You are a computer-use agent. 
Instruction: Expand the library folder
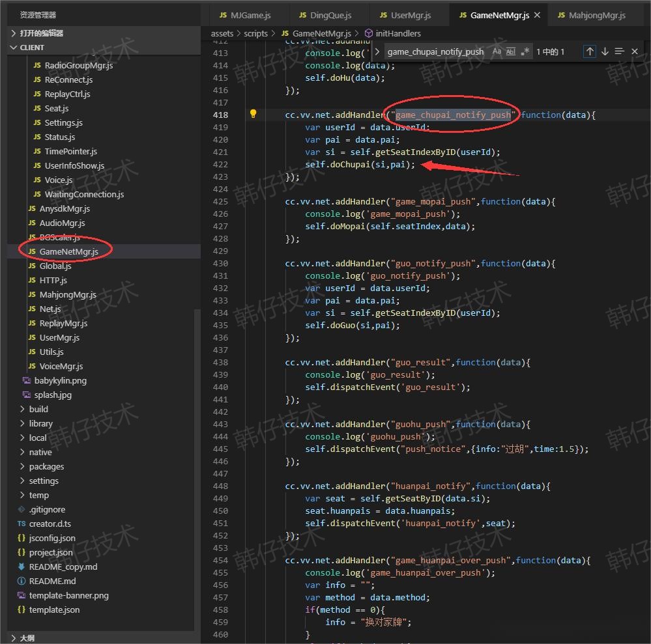pyautogui.click(x=40, y=424)
